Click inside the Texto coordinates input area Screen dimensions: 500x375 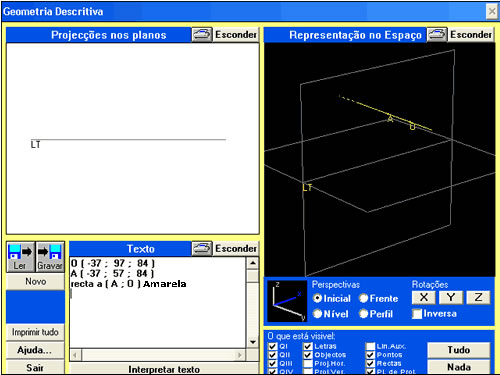click(x=158, y=303)
